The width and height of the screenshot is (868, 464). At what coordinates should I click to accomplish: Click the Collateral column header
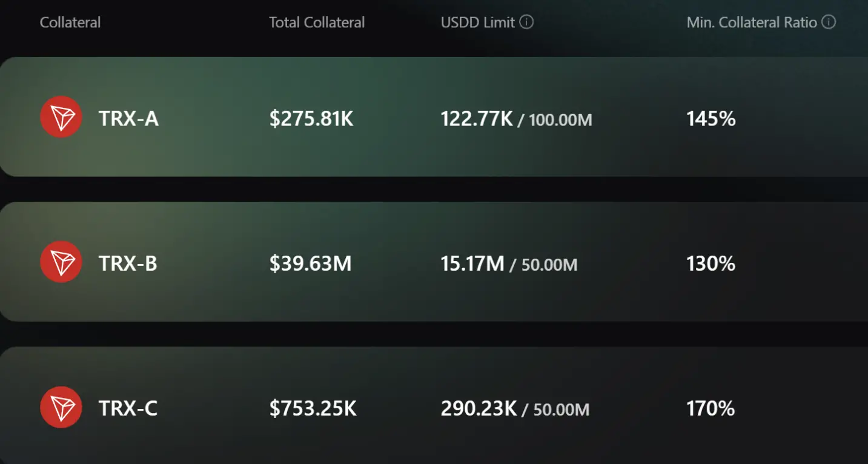point(70,23)
